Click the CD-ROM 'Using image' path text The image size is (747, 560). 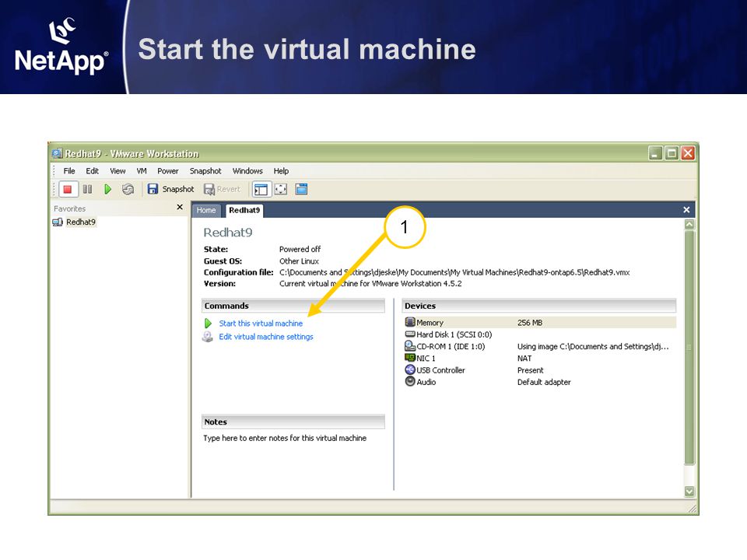coord(593,347)
